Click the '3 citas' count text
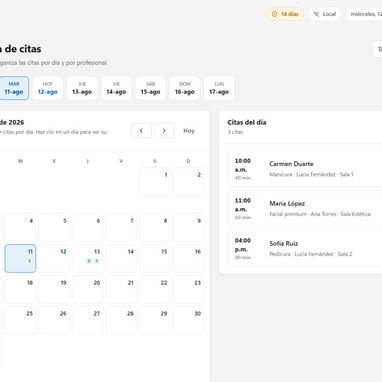The width and height of the screenshot is (382, 382). 235,132
